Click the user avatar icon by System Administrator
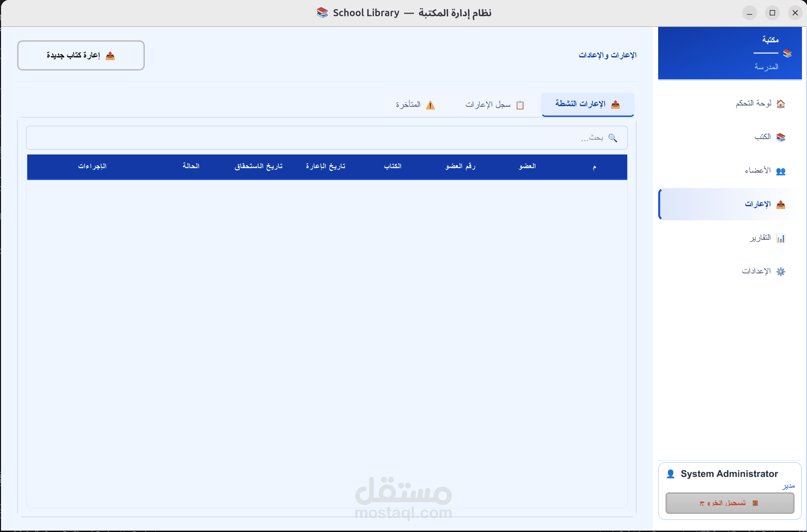 (670, 474)
